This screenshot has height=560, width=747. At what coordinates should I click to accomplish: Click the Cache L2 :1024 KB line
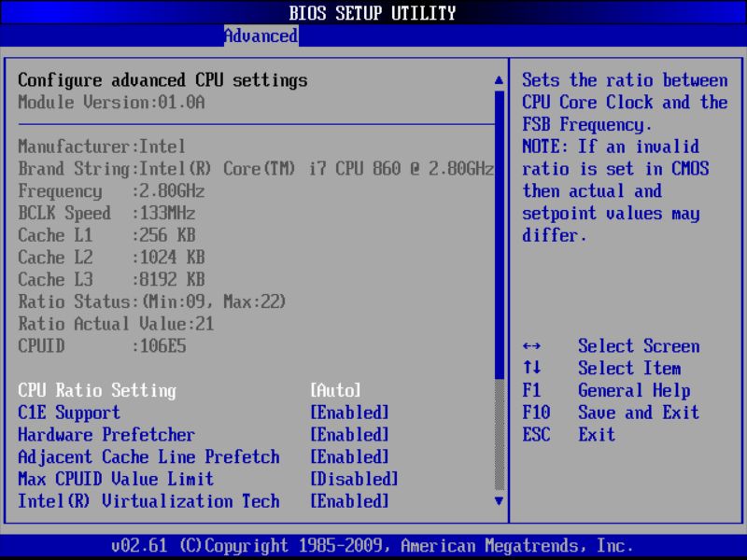click(111, 258)
